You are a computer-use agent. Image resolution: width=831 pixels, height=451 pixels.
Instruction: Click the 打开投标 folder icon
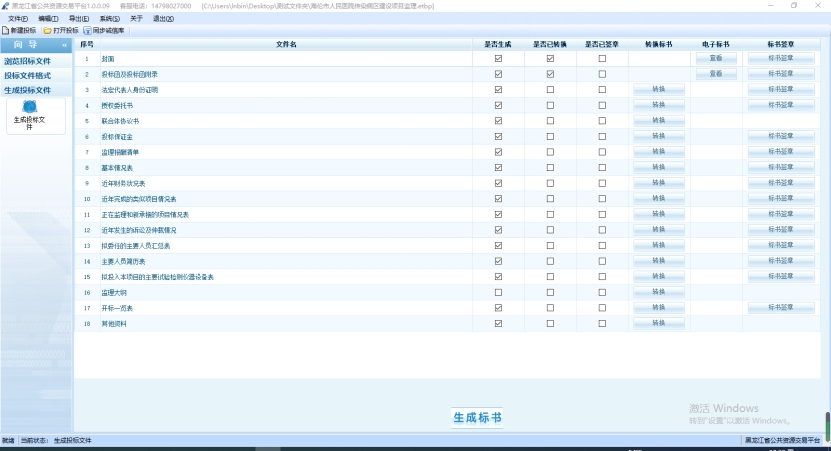47,30
